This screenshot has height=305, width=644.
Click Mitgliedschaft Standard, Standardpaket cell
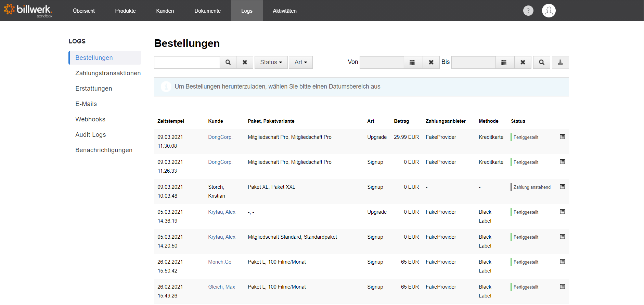tap(292, 237)
